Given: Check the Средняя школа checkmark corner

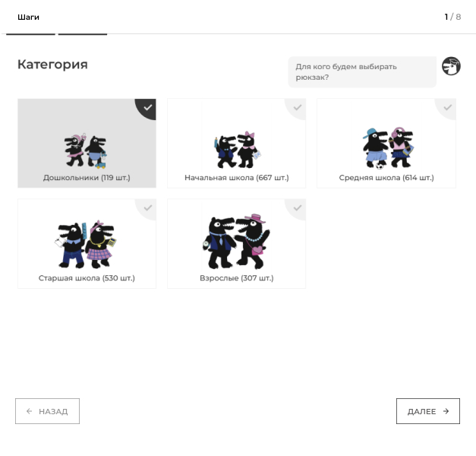Looking at the screenshot, I should [x=446, y=108].
